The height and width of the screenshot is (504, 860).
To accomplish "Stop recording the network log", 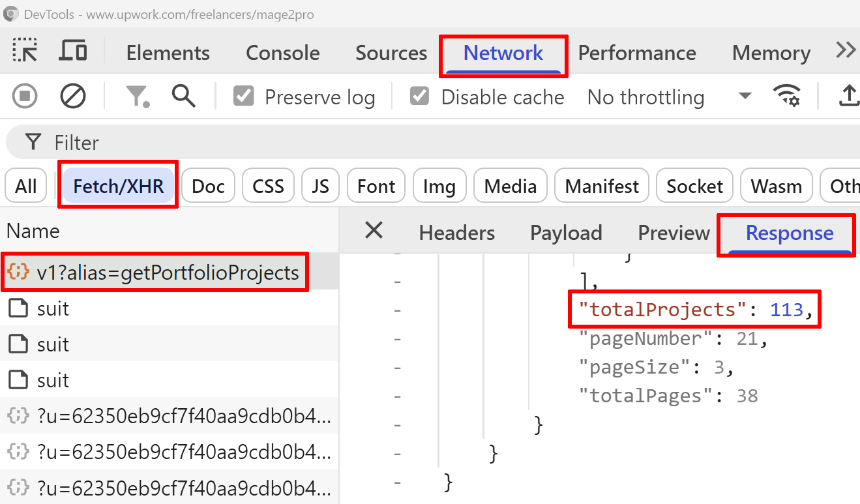I will pos(25,97).
